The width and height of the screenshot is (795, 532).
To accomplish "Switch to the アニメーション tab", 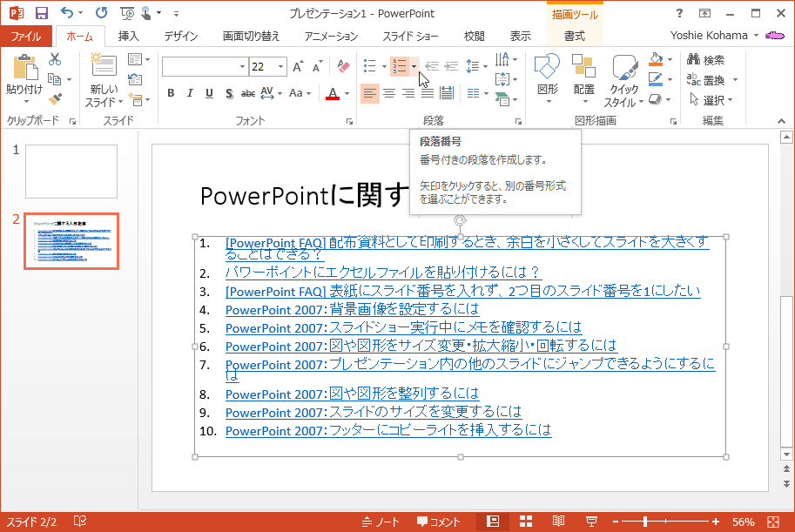I will click(x=331, y=36).
